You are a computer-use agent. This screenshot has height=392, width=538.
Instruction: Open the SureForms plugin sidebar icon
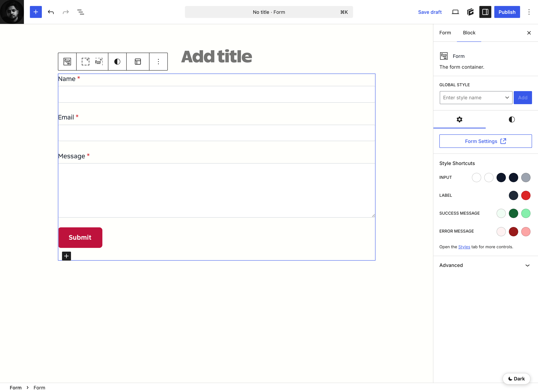[470, 12]
